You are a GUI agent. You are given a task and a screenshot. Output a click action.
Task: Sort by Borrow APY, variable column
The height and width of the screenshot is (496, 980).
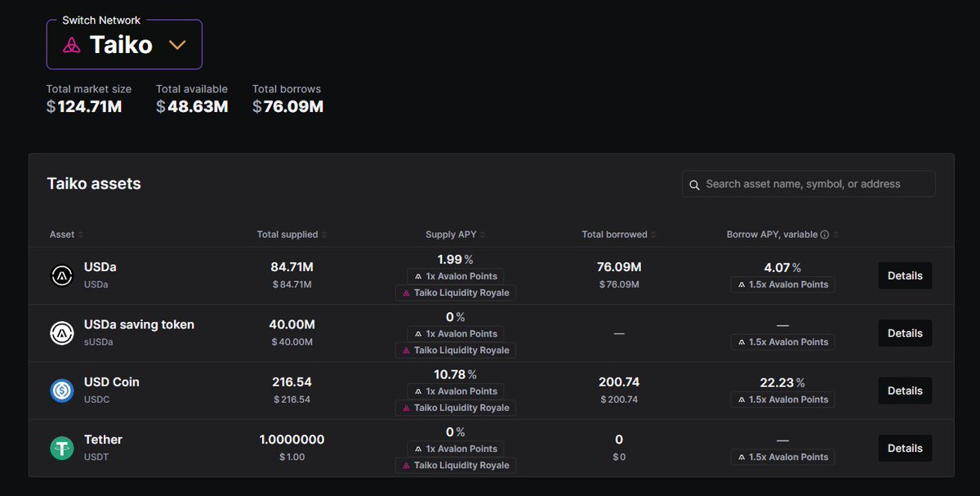point(782,235)
